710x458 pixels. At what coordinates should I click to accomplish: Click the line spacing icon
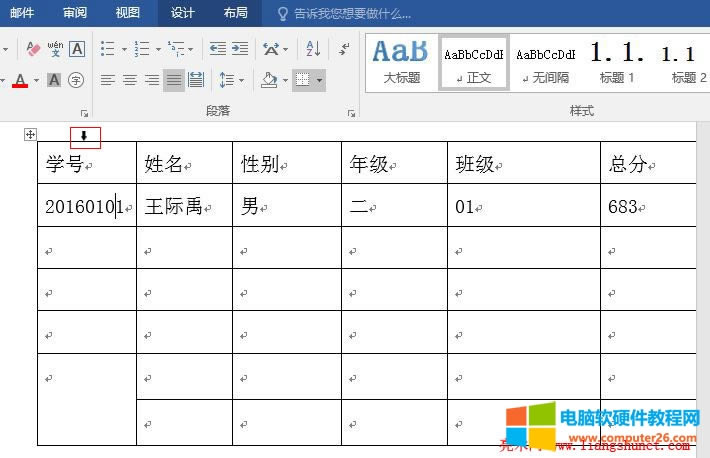click(x=226, y=81)
